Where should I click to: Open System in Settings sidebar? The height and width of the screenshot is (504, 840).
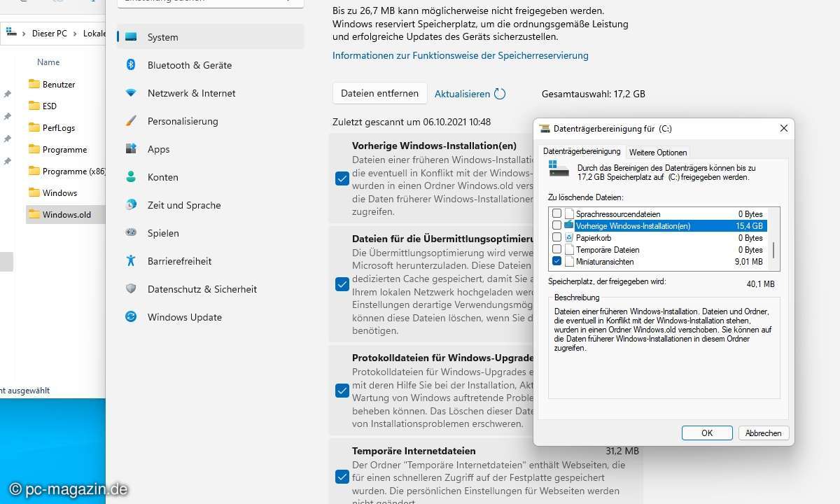click(x=211, y=37)
